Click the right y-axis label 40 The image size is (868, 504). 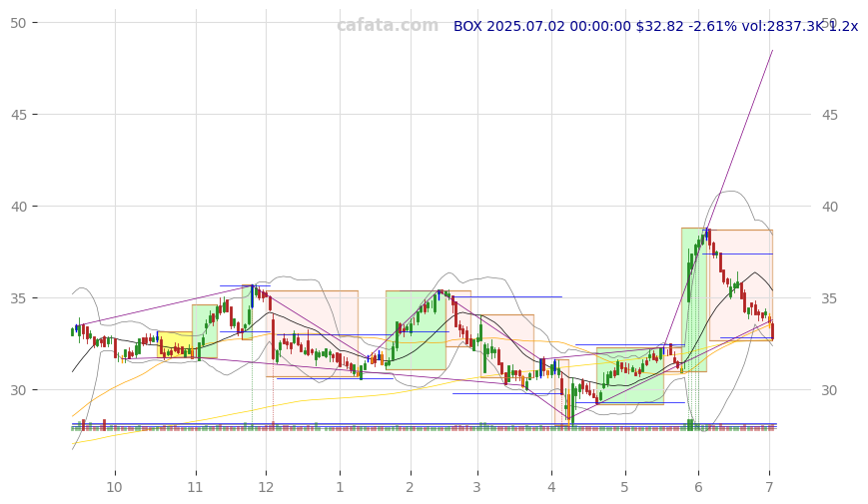pos(830,207)
